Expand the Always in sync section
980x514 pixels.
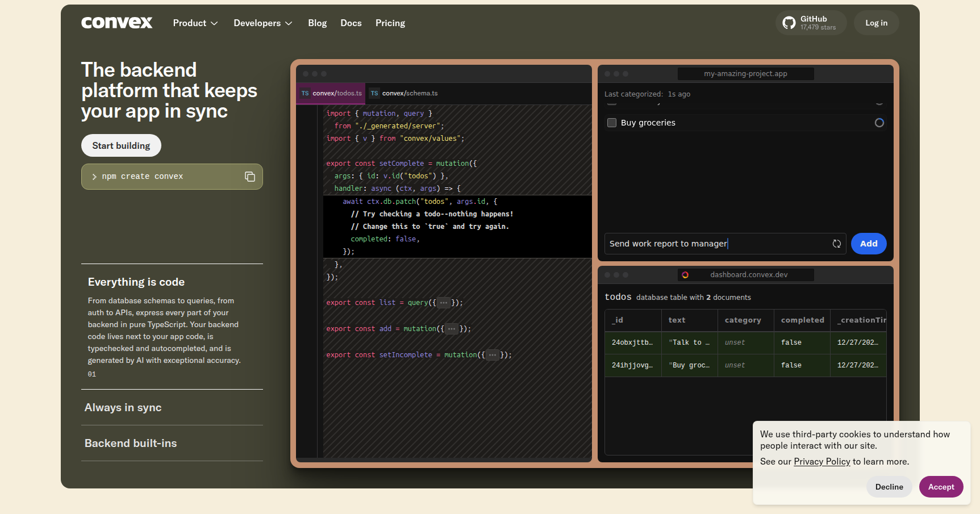(123, 407)
